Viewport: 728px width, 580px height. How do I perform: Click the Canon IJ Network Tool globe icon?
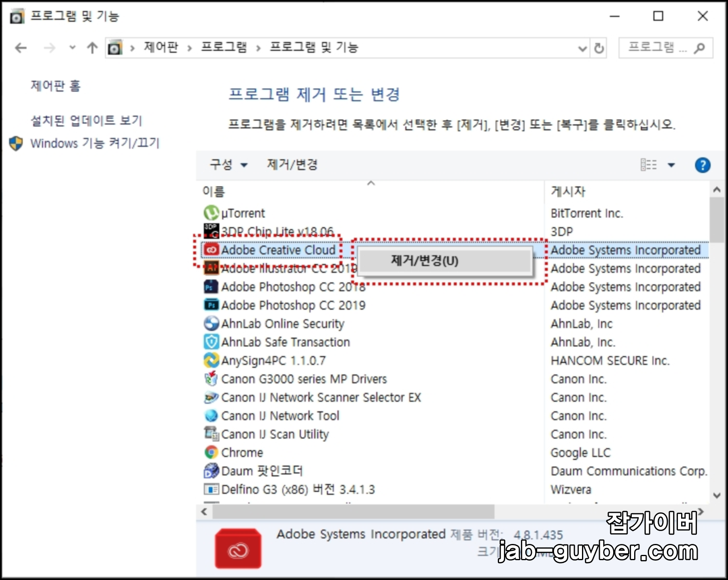pos(211,416)
